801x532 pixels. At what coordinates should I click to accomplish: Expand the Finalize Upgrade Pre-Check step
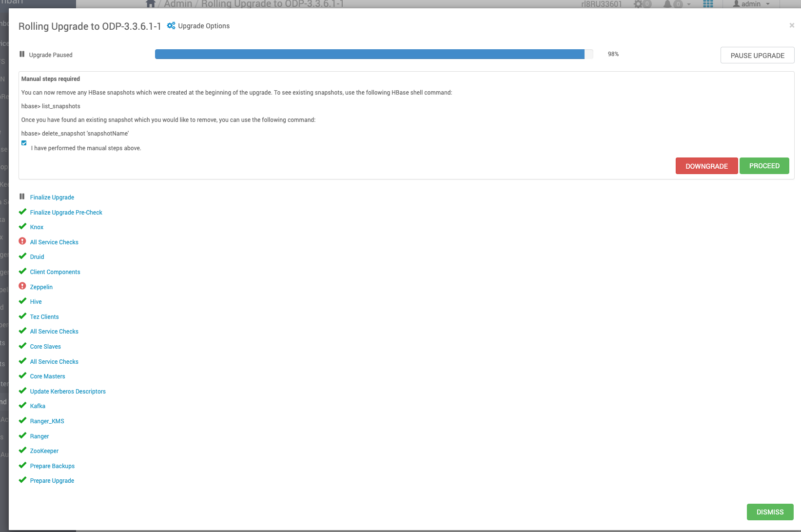pyautogui.click(x=66, y=213)
